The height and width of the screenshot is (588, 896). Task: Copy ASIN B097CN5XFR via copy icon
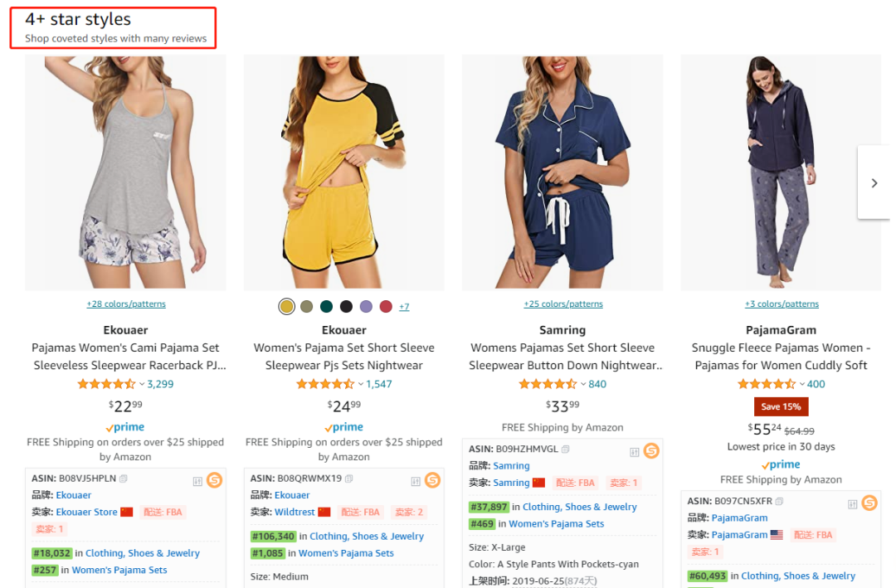[779, 502]
